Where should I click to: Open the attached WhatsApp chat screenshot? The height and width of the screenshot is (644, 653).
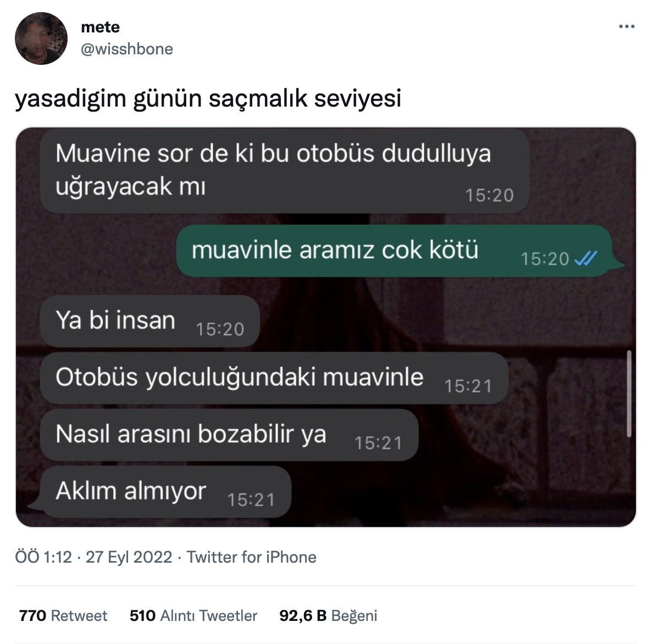pos(325,327)
